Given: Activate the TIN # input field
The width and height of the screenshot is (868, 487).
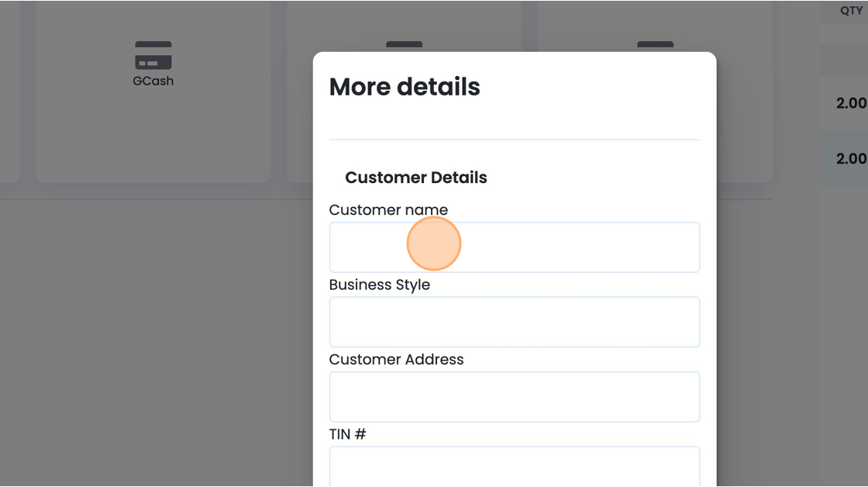Looking at the screenshot, I should [515, 467].
